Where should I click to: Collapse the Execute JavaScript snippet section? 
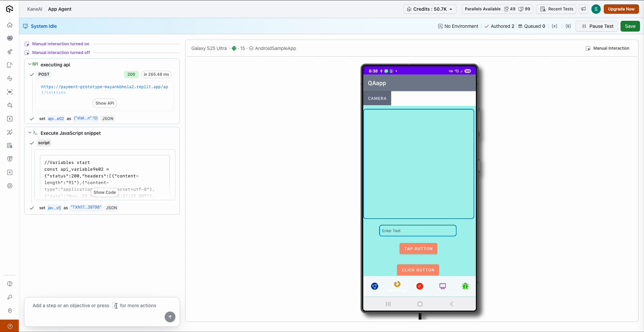coord(30,133)
